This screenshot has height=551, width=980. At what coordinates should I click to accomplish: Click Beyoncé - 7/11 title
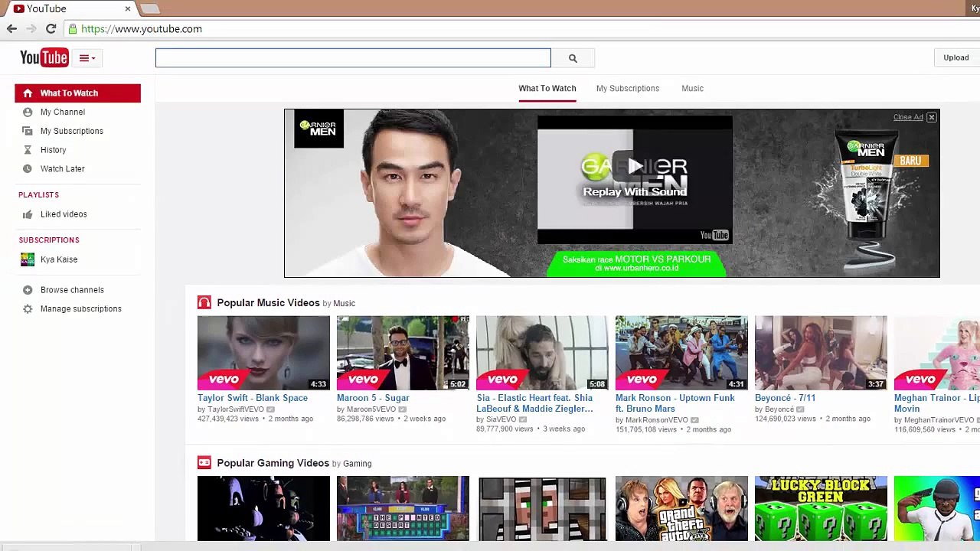click(x=785, y=398)
